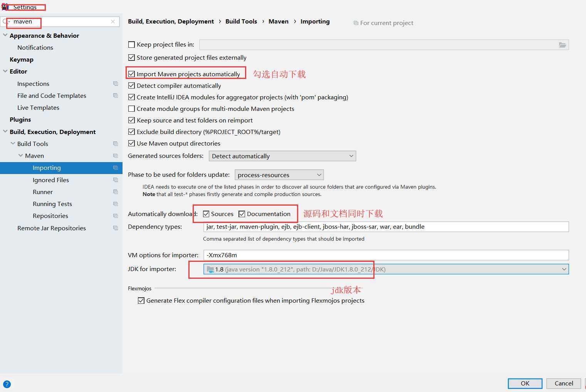The image size is (586, 392).
Task: Select Ignored Files under Maven
Action: click(51, 180)
